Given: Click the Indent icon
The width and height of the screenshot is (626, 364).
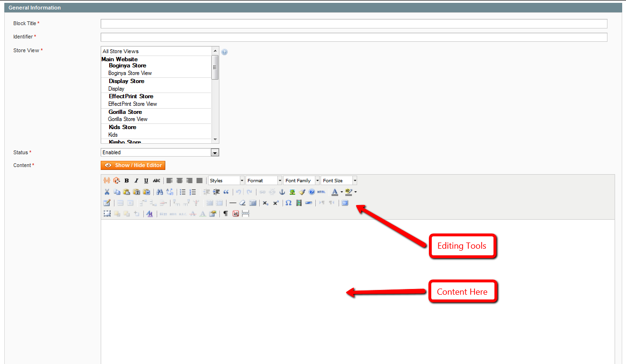Looking at the screenshot, I should [x=216, y=192].
